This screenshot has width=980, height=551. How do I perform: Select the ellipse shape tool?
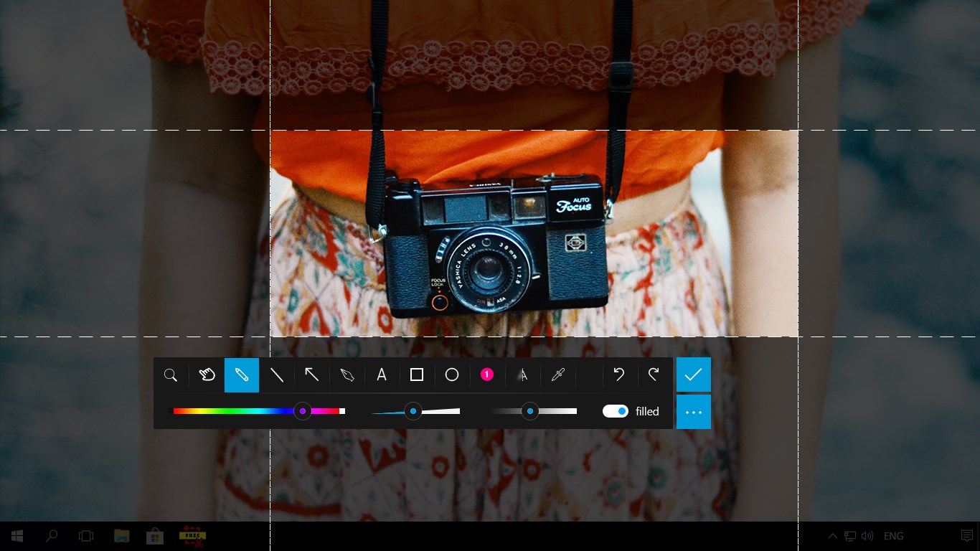(x=452, y=375)
